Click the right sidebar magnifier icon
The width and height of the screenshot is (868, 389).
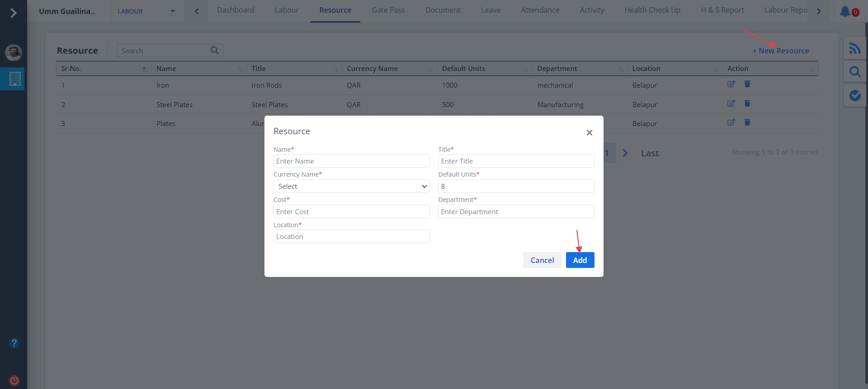coord(854,72)
